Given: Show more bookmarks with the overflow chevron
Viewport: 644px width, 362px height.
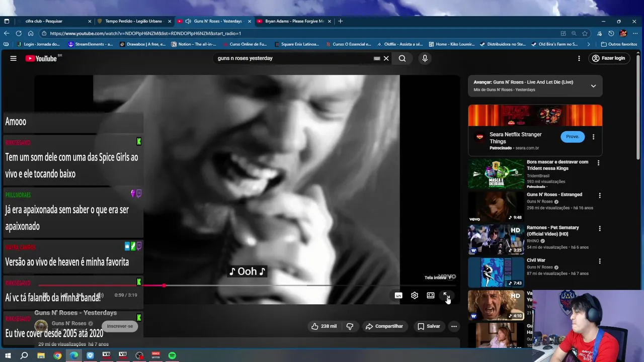Looking at the screenshot, I should tap(589, 44).
